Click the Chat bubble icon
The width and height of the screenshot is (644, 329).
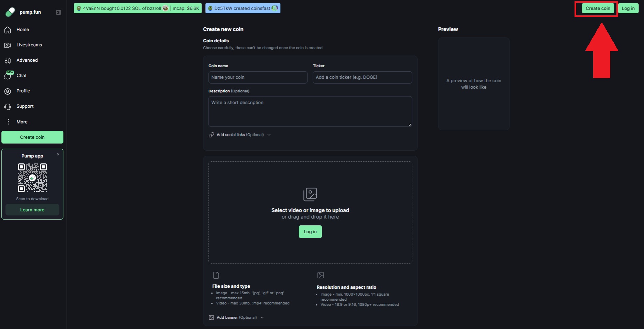(x=8, y=76)
